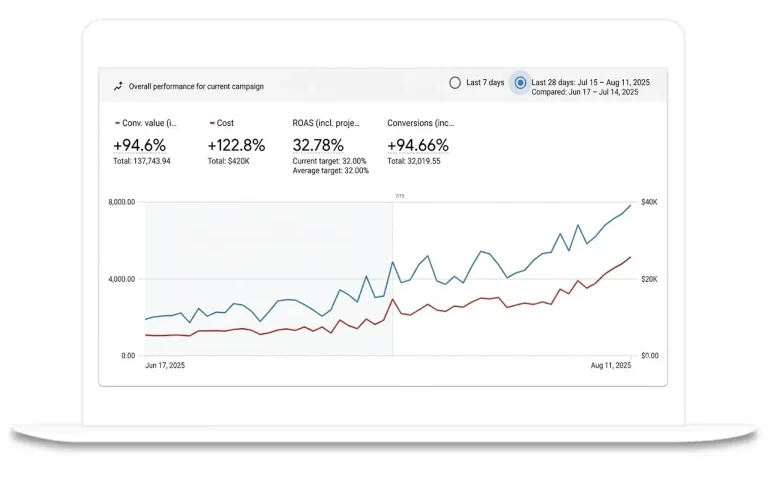Click the red Cost legend marker
The image size is (768, 479).
click(212, 123)
